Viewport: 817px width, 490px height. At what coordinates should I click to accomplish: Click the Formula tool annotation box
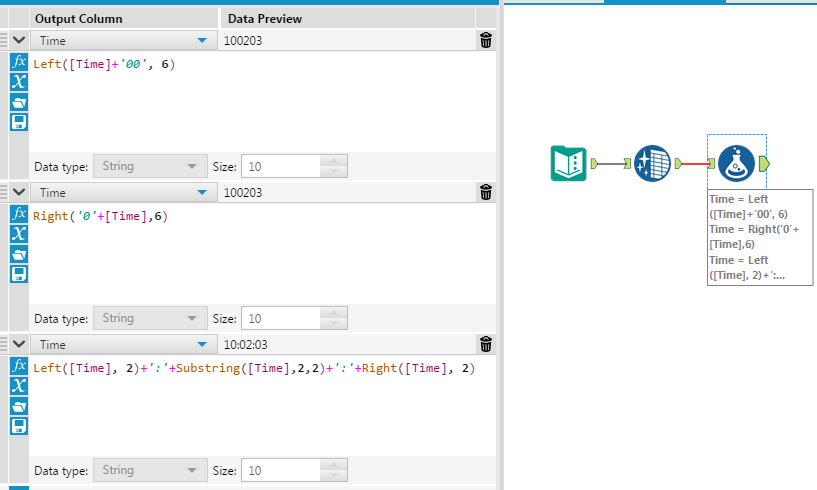click(760, 237)
